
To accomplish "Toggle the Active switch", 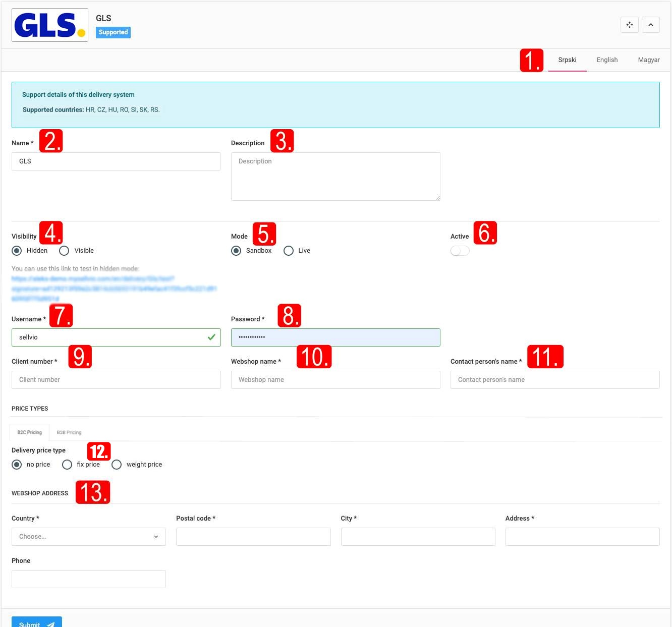I will click(x=460, y=251).
